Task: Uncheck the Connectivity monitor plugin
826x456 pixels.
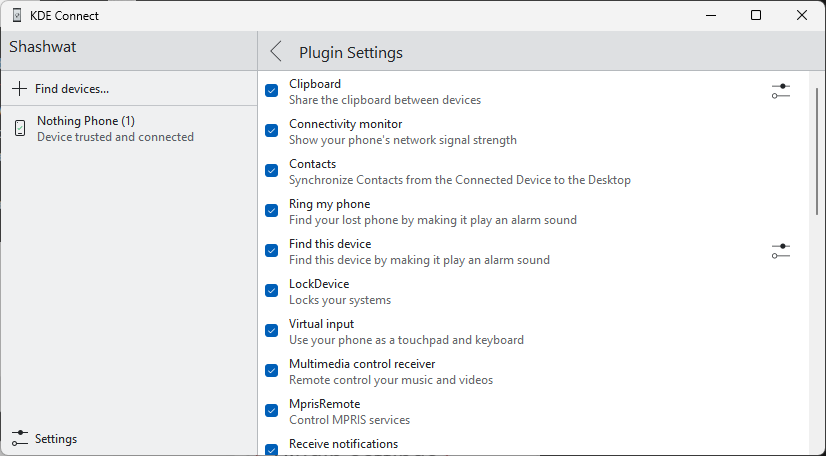Action: pyautogui.click(x=271, y=131)
